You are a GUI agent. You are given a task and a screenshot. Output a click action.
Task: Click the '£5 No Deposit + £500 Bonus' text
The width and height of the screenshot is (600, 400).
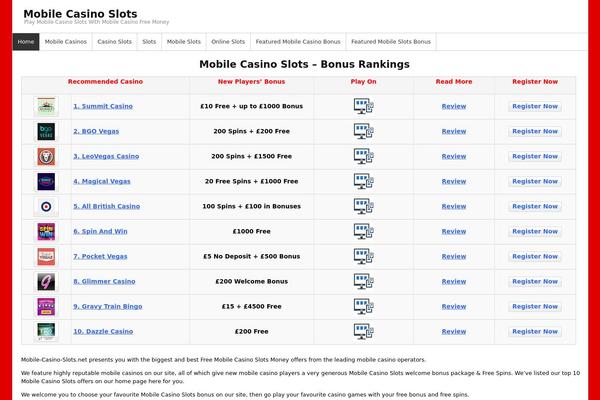251,256
